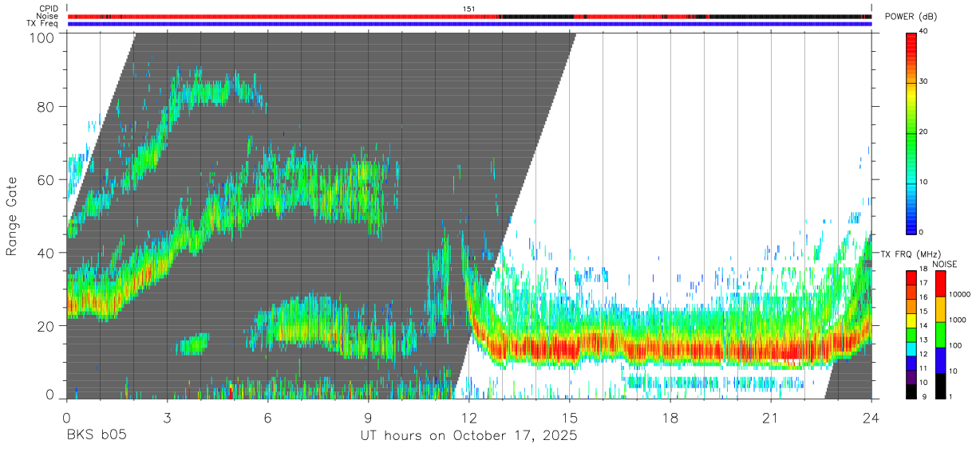Click the 3 tick on the UT hours axis

pos(168,418)
